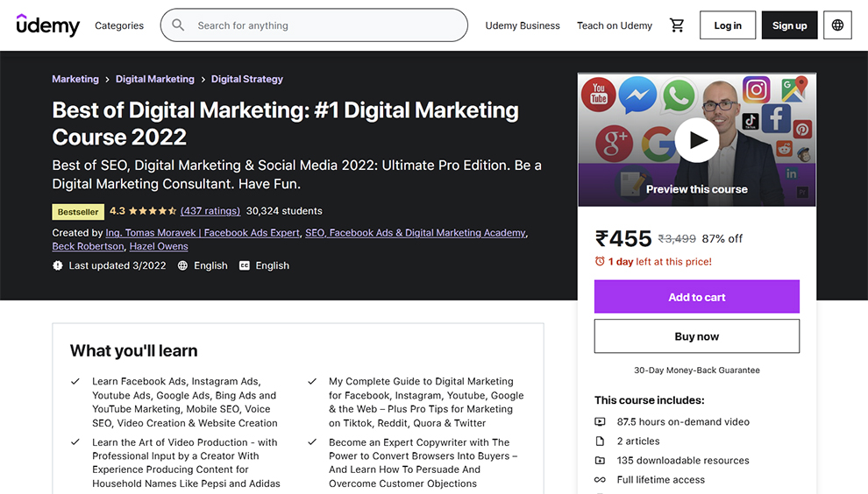Click the Messenger icon in preview thumbnail

click(637, 95)
